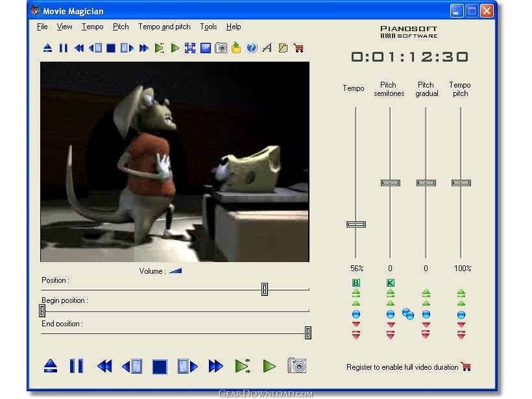Click the large pause button at bottom

[77, 366]
